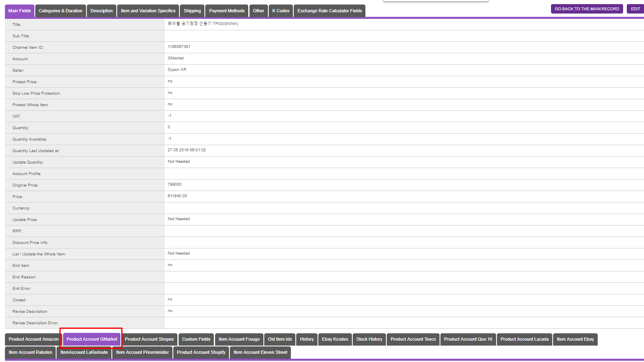
Task: Switch to the Custom Fields tab
Action: tap(196, 339)
